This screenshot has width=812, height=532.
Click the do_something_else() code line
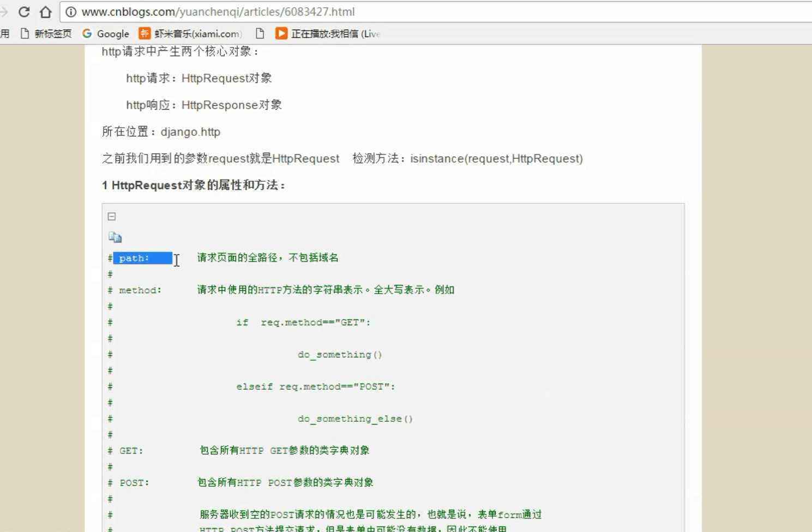[355, 419]
